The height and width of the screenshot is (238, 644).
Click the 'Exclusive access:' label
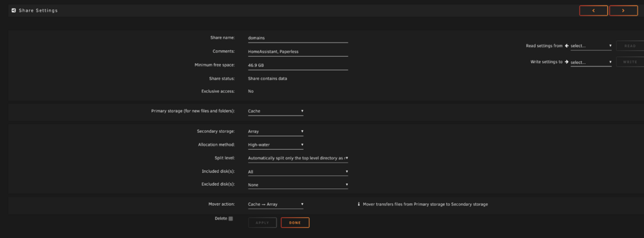(x=218, y=91)
